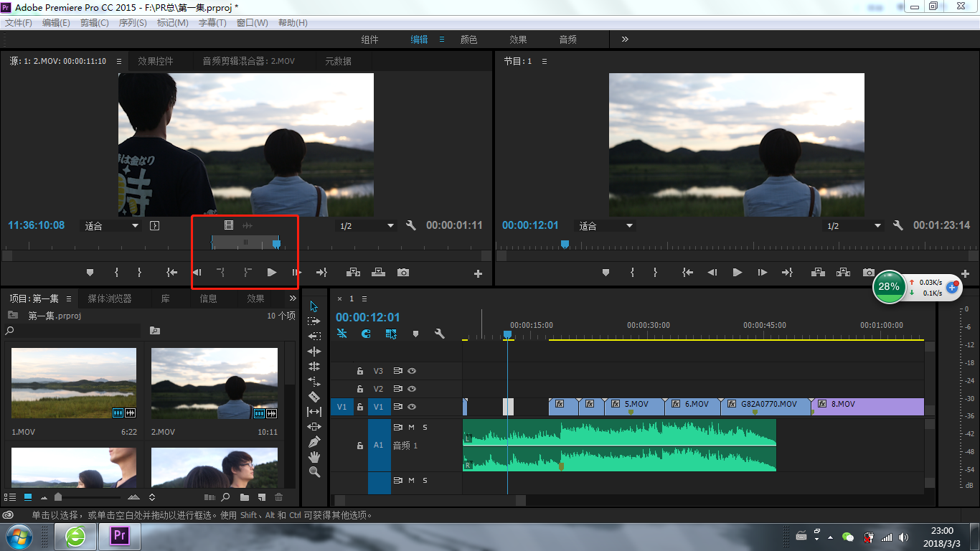Switch to 组件 workspace
The image size is (980, 551).
(x=369, y=39)
